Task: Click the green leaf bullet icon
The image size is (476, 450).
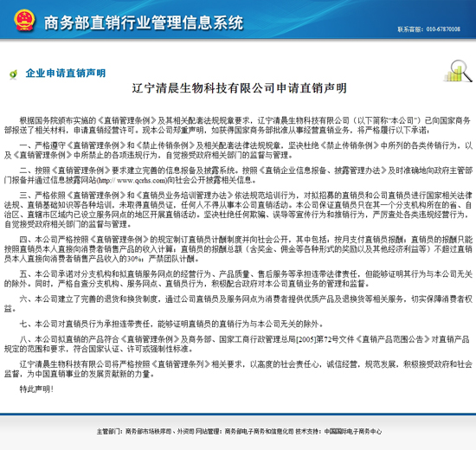Action: click(x=13, y=74)
